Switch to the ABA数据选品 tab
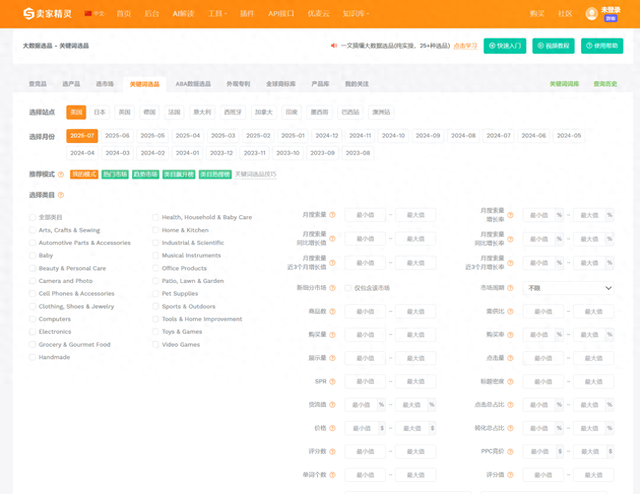This screenshot has height=494, width=640. pos(193,84)
